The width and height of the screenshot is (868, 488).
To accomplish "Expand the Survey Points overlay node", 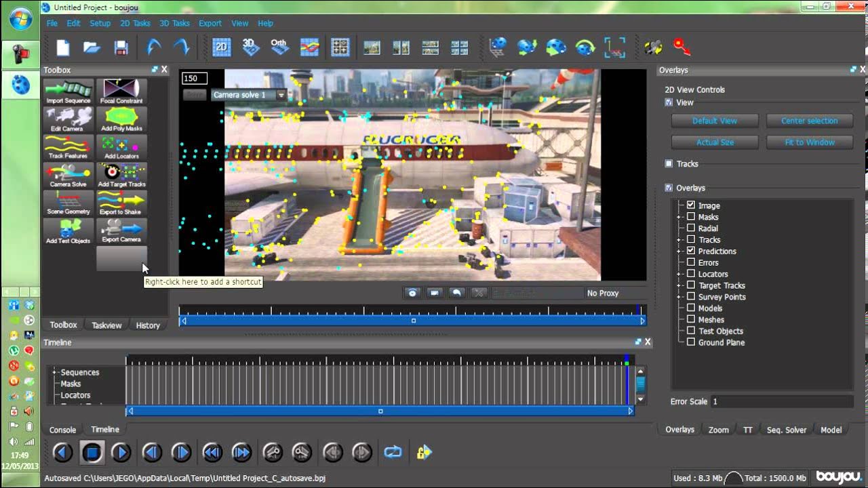I will pos(679,297).
